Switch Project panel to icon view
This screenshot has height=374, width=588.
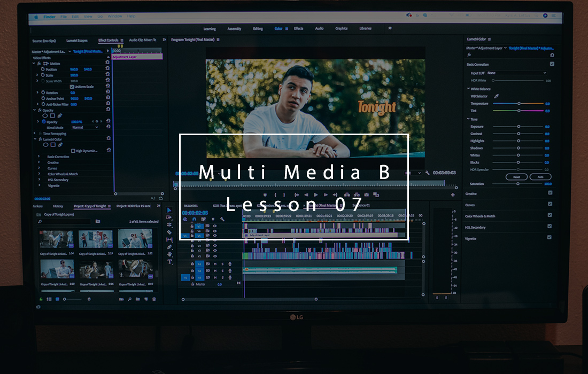pos(57,299)
